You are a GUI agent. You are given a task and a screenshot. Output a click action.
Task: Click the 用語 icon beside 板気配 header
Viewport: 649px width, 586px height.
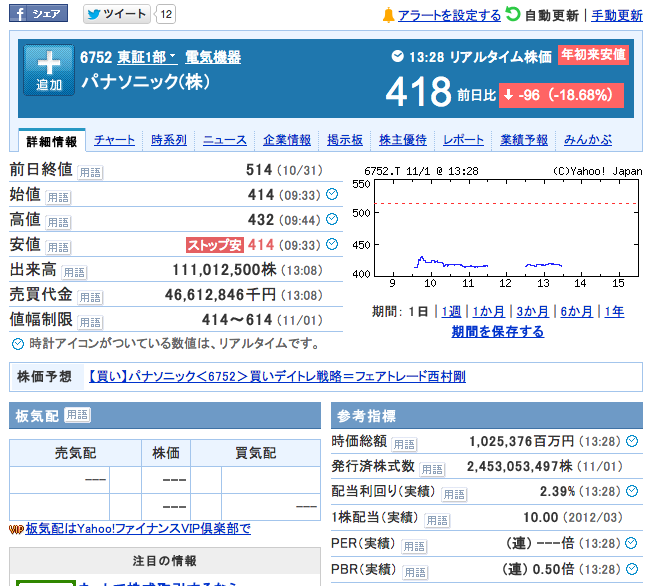[x=77, y=415]
